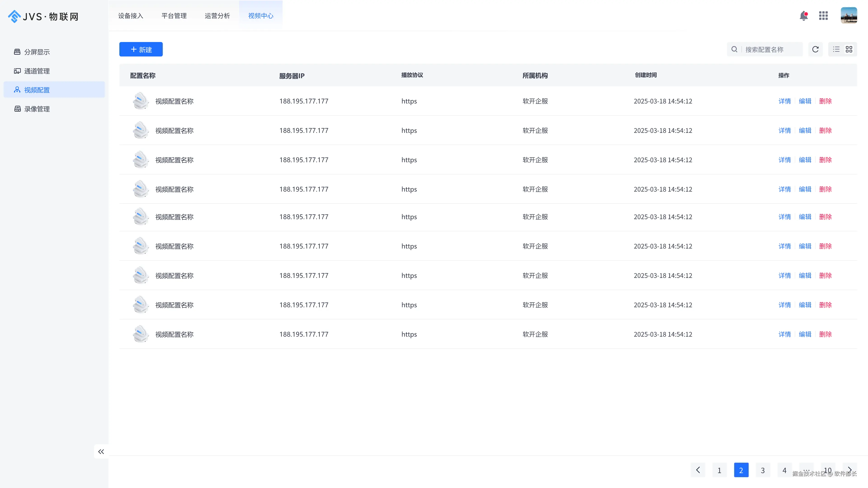868x488 pixels.
Task: Collapse the left sidebar
Action: pos(101,452)
